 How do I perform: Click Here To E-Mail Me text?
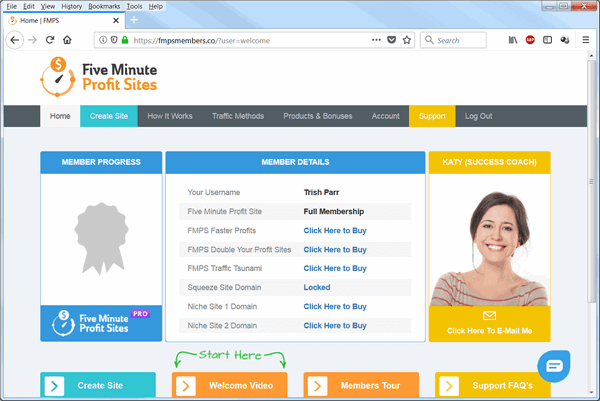(x=489, y=331)
